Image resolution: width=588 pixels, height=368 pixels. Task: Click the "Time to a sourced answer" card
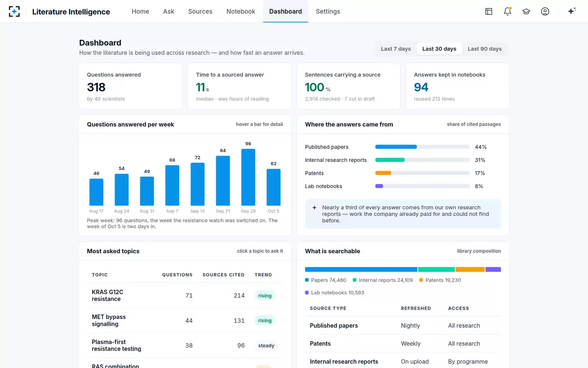pos(239,86)
